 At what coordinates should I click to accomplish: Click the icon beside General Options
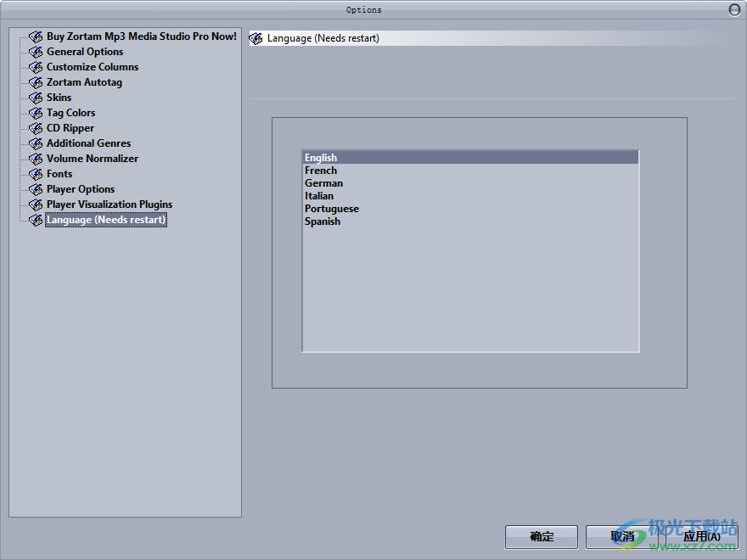tap(35, 52)
